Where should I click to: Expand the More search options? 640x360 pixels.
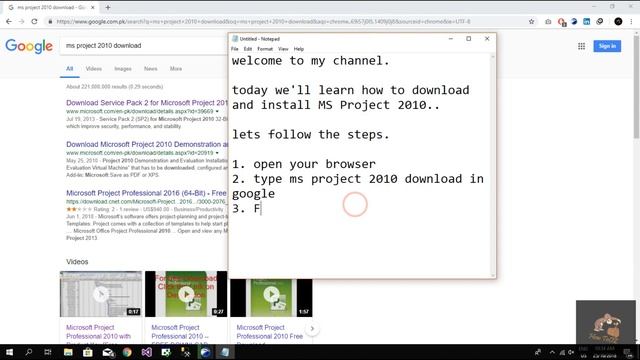click(176, 69)
